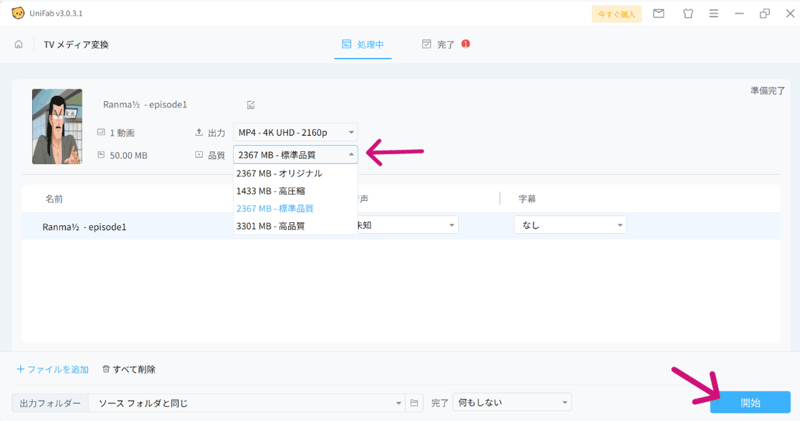Open the 字幕 なし dropdown
Screen dimensions: 800x421
pos(570,226)
